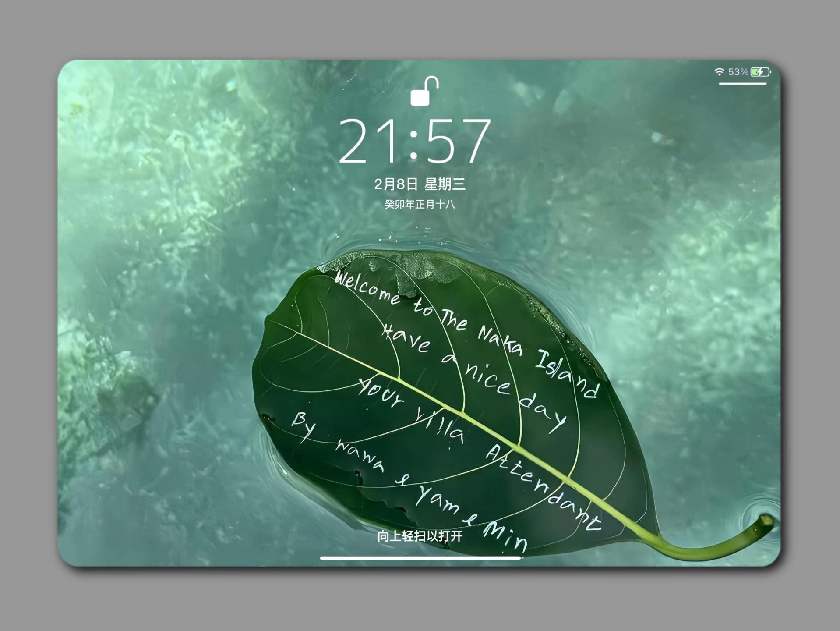Tap the charging battery icon

[x=761, y=72]
